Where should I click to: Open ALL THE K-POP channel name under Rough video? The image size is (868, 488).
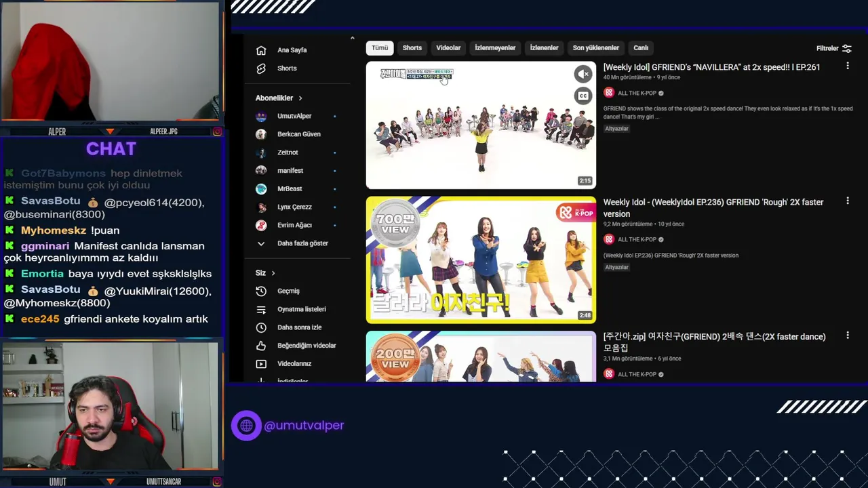point(637,240)
